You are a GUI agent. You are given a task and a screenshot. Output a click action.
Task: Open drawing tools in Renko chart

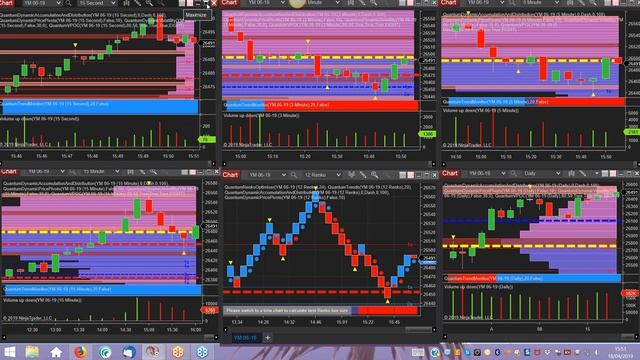[x=363, y=175]
